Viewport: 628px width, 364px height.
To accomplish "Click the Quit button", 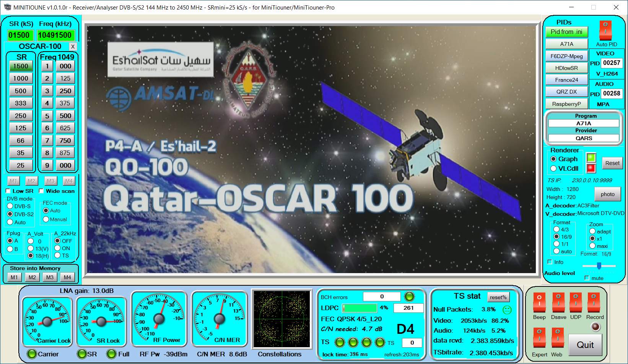I will click(585, 345).
